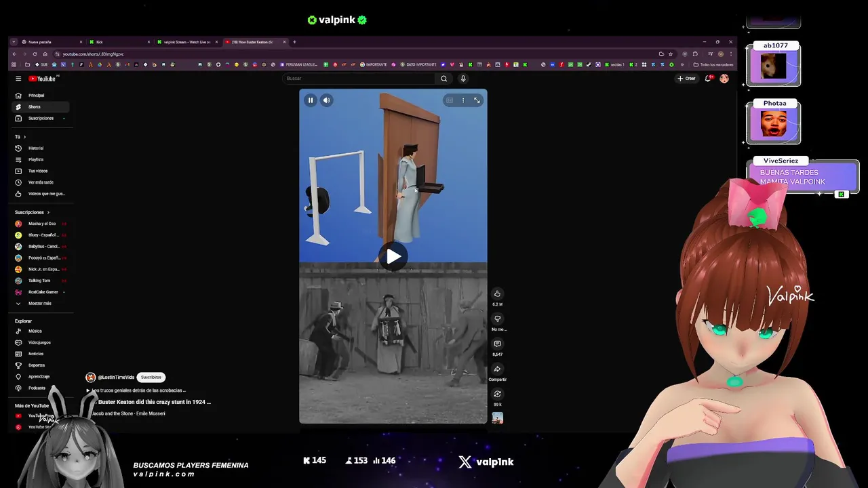Open Todos los marcadores folder

pyautogui.click(x=713, y=65)
